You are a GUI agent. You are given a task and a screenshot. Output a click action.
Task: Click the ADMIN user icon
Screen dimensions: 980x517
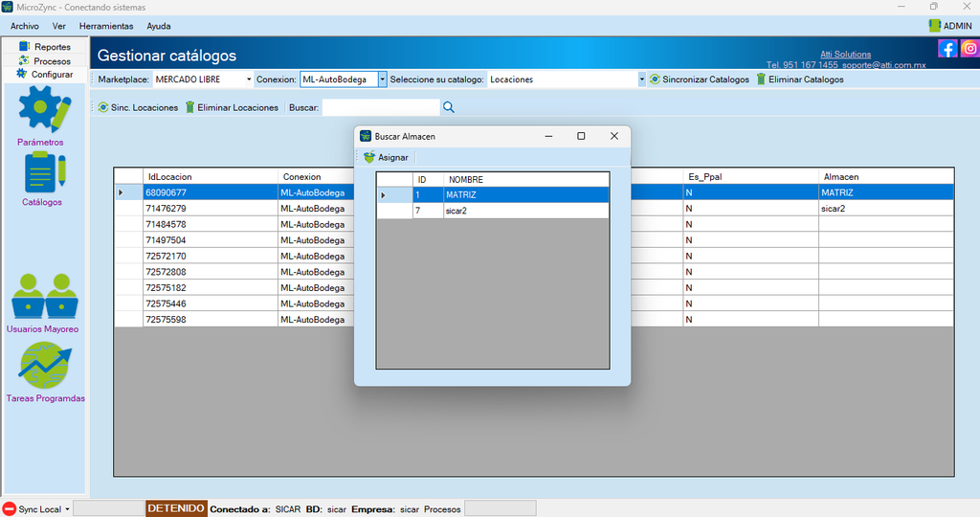[934, 26]
